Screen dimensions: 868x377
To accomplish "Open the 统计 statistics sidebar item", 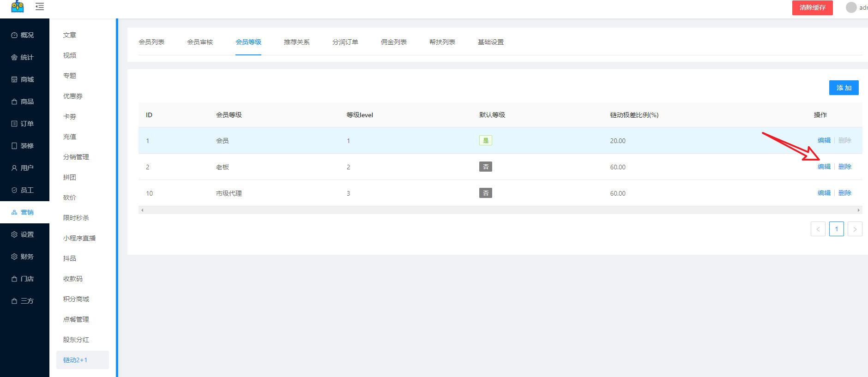I will coord(23,57).
